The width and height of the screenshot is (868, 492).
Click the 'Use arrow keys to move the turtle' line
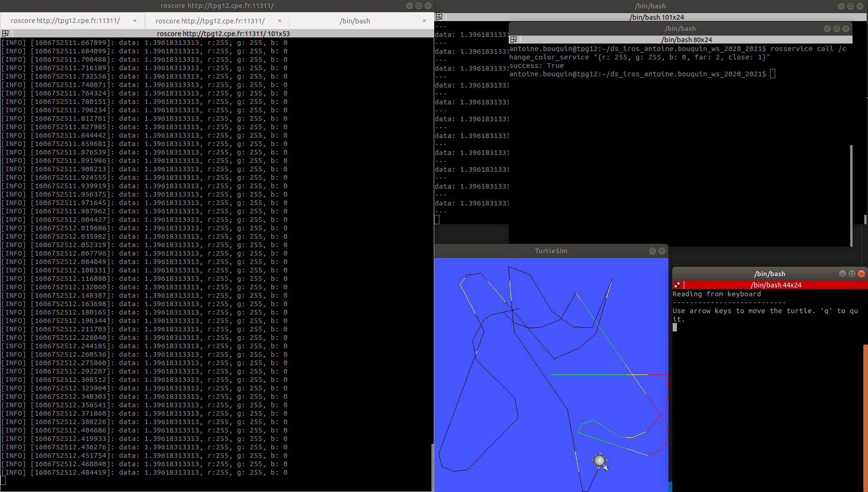pyautogui.click(x=765, y=315)
